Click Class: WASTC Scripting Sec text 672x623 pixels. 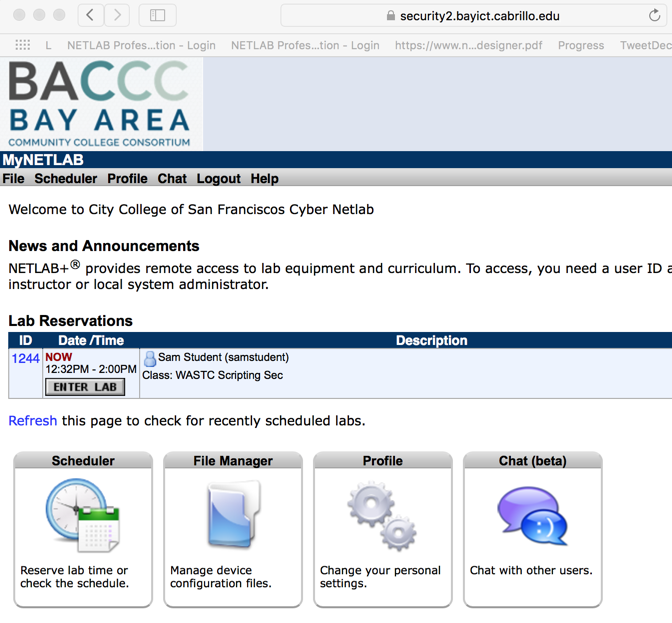point(213,375)
